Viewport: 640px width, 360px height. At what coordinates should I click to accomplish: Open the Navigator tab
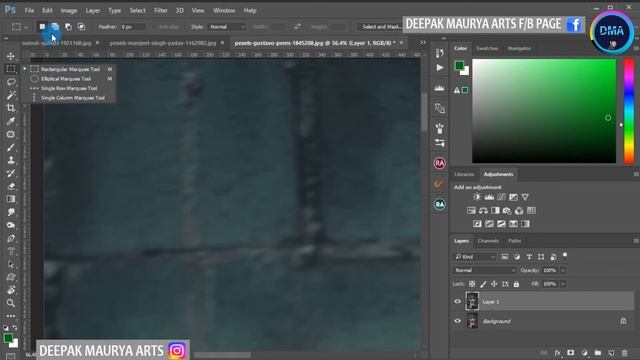519,48
